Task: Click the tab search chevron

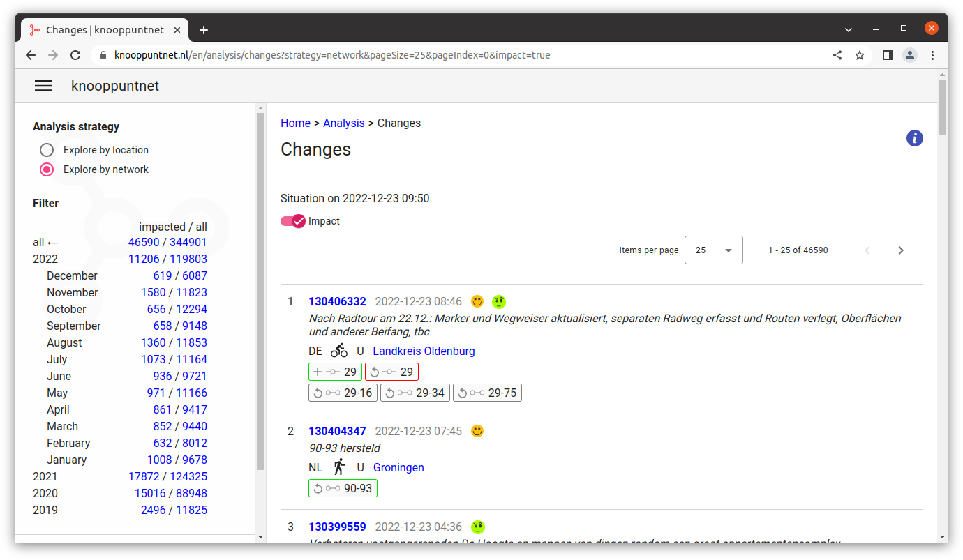Action: 849,29
